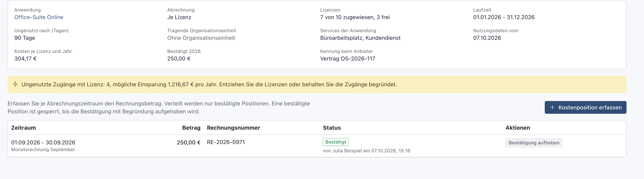Image resolution: width=644 pixels, height=179 pixels.
Task: Select the Betrag column header
Action: pos(191,128)
